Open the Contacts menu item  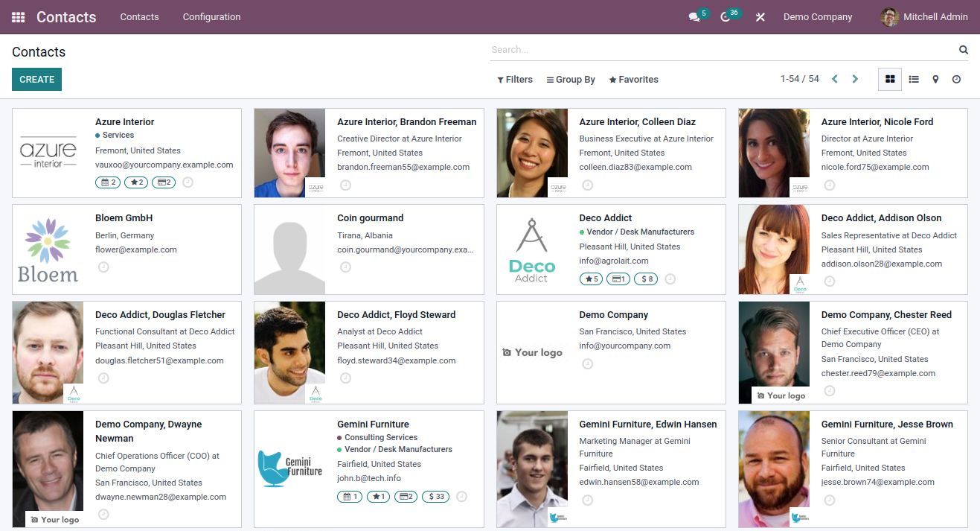point(139,16)
